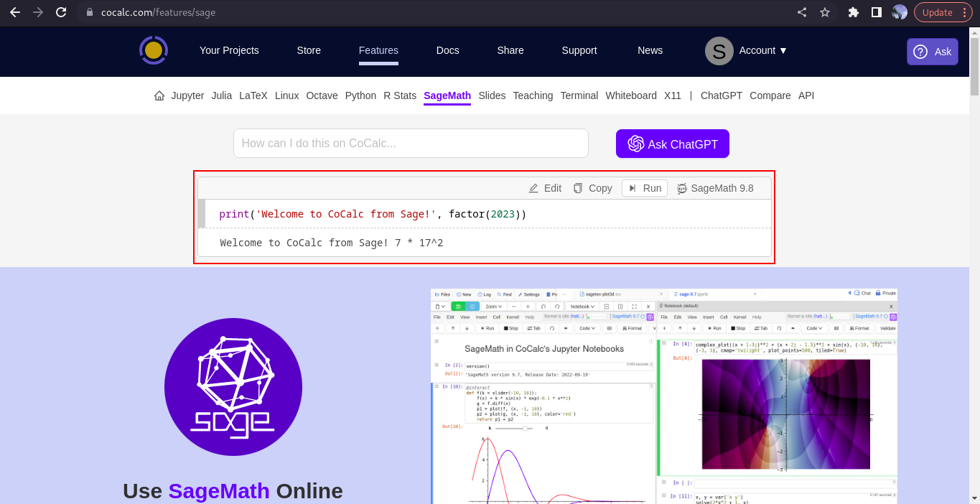Open the Octave features page
The width and height of the screenshot is (980, 504).
tap(322, 95)
